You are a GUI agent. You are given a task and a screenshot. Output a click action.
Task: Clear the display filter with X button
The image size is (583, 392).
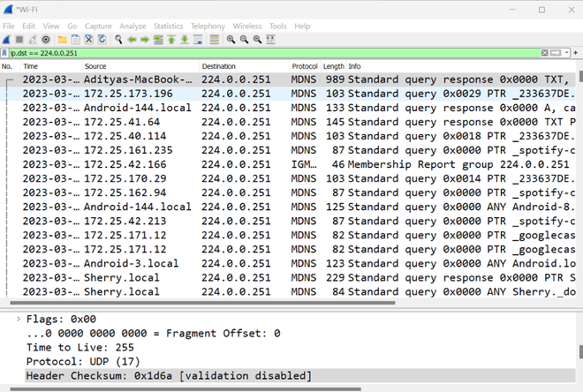(545, 53)
